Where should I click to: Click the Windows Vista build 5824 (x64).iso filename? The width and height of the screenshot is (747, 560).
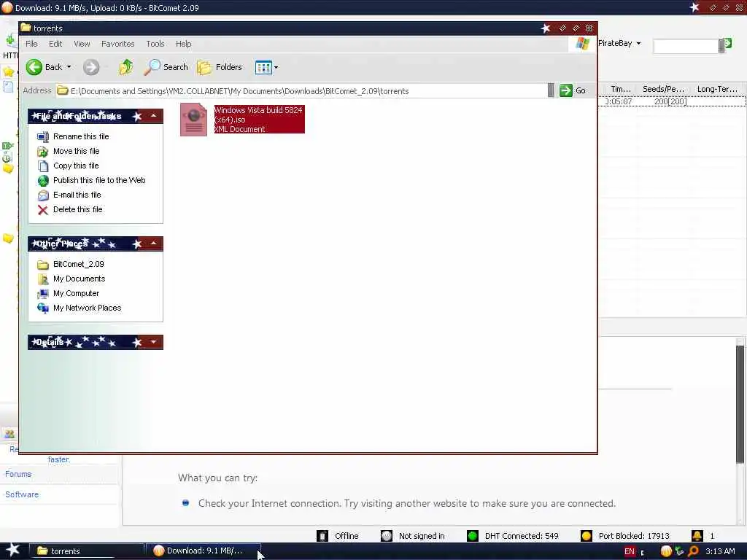pos(258,114)
